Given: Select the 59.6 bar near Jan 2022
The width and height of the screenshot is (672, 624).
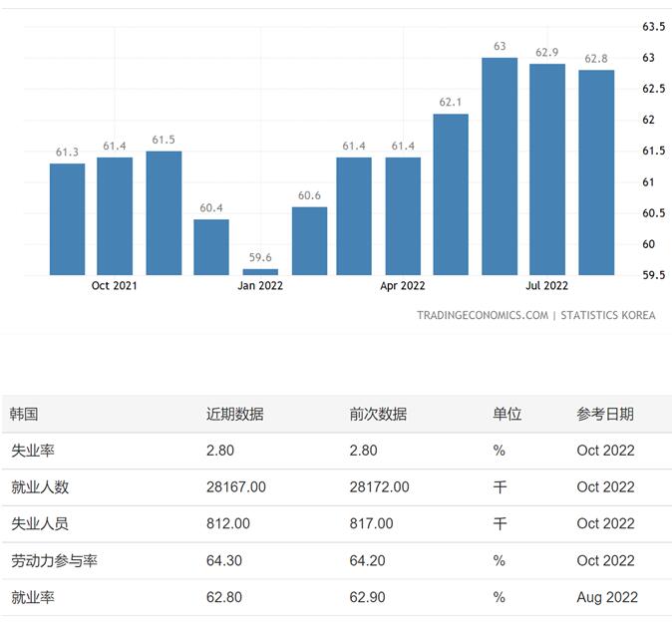Looking at the screenshot, I should pos(260,271).
